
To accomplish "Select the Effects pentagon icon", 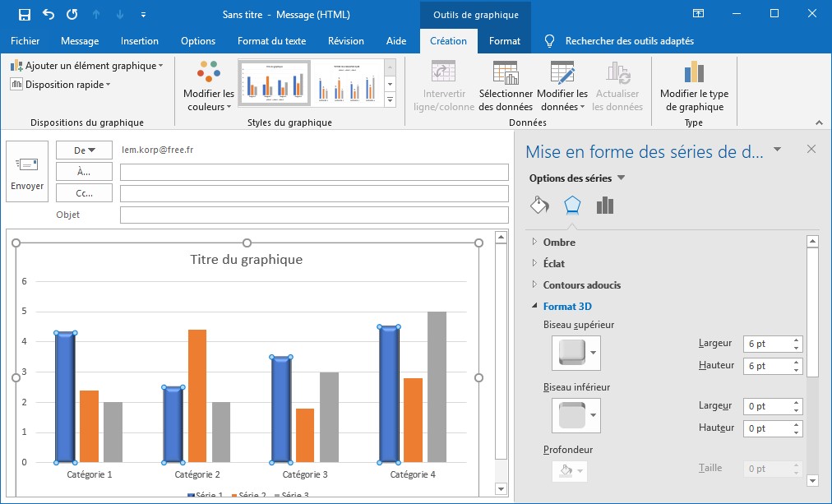I will [572, 206].
